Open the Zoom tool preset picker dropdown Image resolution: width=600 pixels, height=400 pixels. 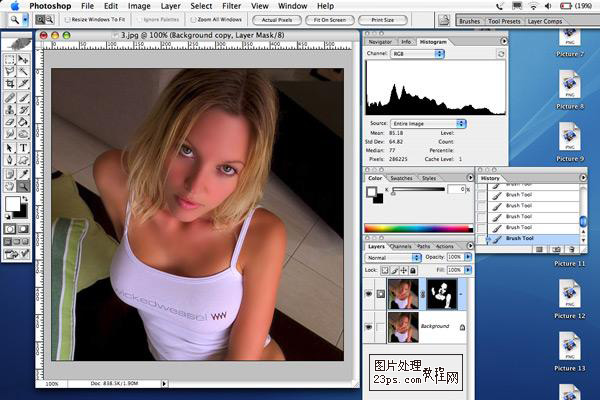click(26, 20)
